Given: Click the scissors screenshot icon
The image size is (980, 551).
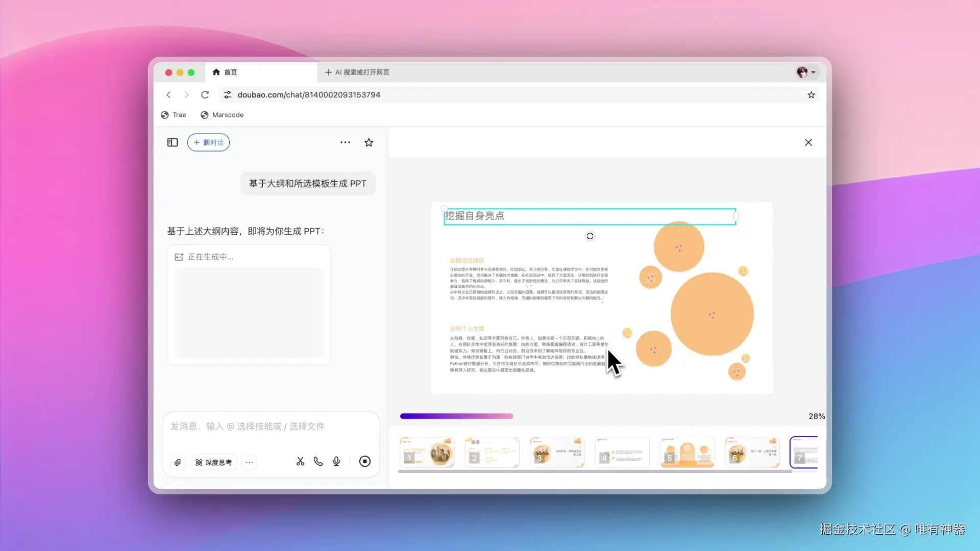Looking at the screenshot, I should (x=300, y=461).
